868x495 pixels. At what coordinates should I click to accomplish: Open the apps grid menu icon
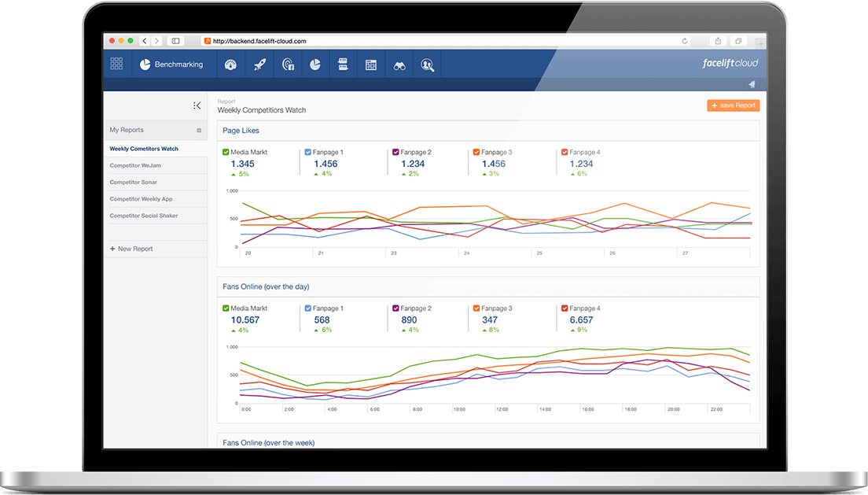point(116,64)
